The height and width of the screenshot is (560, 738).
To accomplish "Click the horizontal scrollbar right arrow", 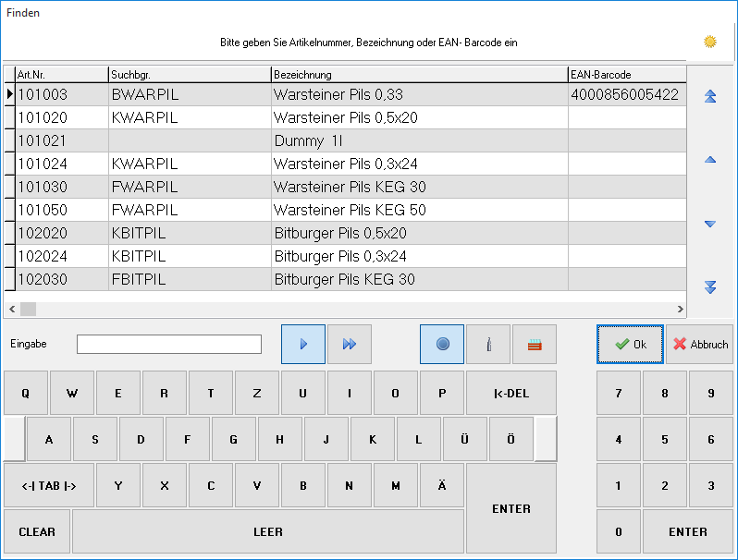I will [680, 309].
